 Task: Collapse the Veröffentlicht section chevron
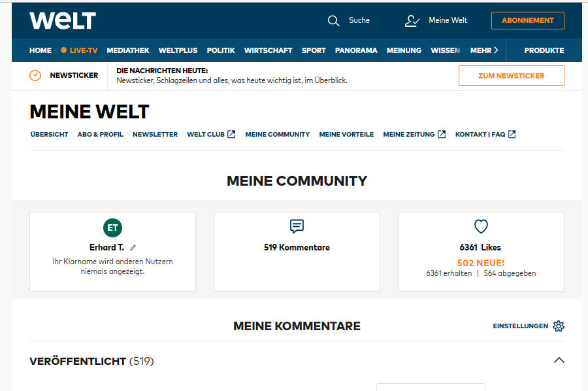tap(559, 361)
